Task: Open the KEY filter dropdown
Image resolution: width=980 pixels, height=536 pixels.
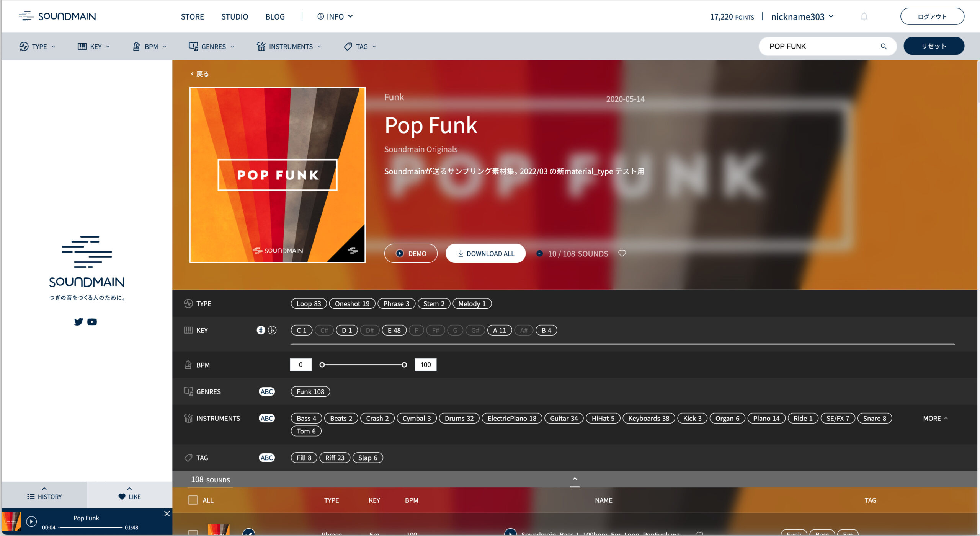Action: pos(93,46)
